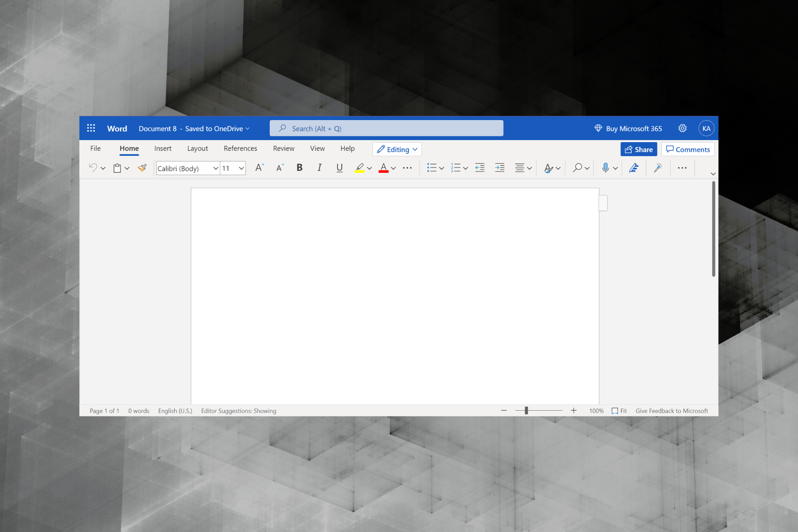This screenshot has height=532, width=798.
Task: Open the app launcher grid icon
Action: (91, 128)
